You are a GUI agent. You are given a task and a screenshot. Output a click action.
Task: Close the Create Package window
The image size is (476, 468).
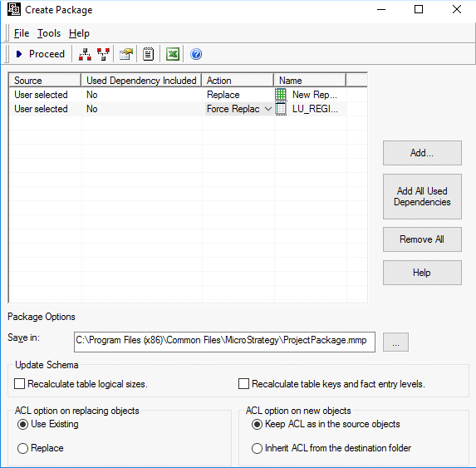[x=457, y=9]
